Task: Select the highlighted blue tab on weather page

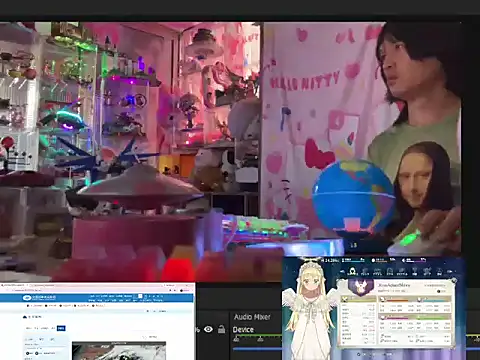Action: [61, 328]
